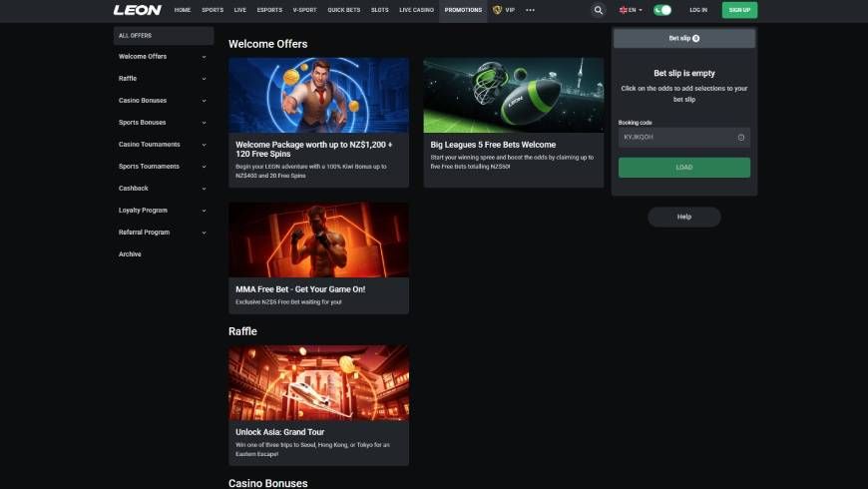Image resolution: width=868 pixels, height=489 pixels.
Task: Click 'MMA Free Bet - Get Your Game On!' title
Action: tap(300, 289)
